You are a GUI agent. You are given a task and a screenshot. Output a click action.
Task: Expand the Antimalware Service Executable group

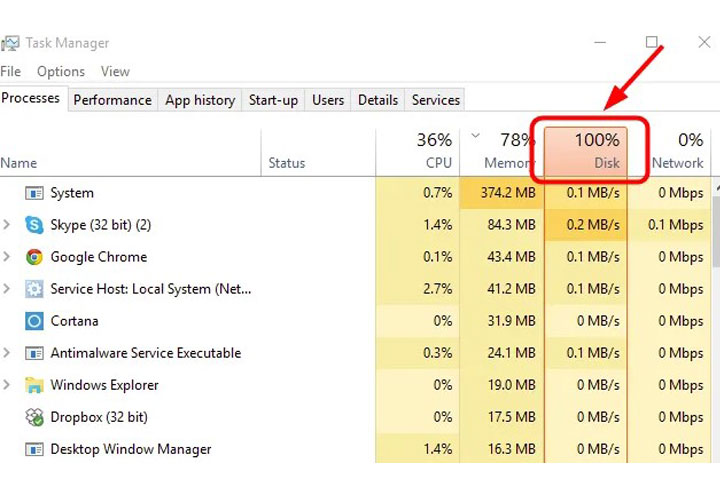point(6,353)
